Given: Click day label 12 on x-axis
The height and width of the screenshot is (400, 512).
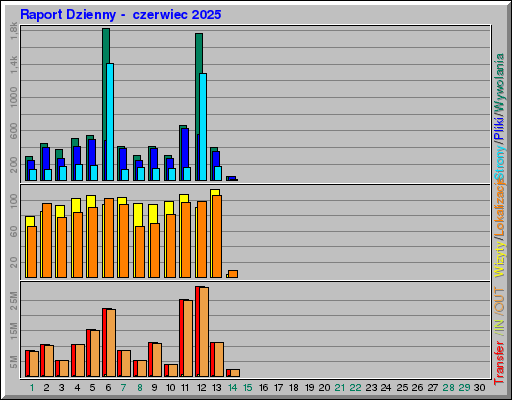Looking at the screenshot, I should (201, 388).
